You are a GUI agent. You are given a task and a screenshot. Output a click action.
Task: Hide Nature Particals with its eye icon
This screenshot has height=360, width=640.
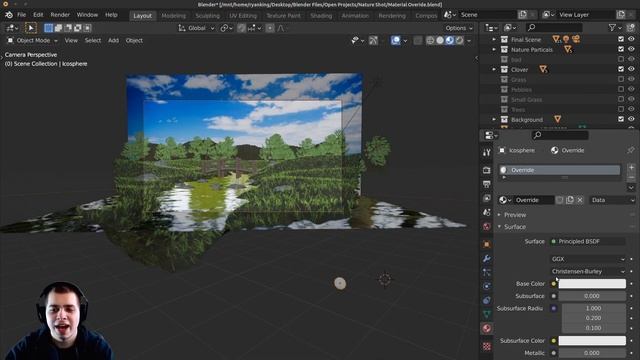tap(631, 49)
